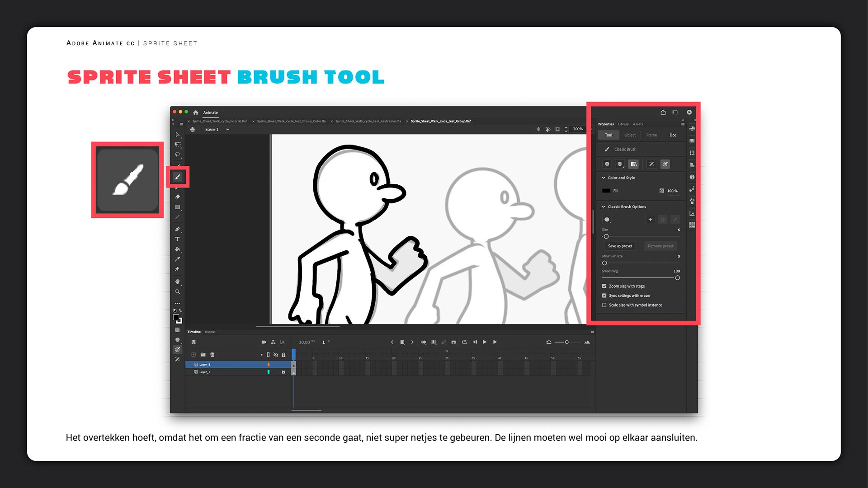Switch to the Library panel tab

click(623, 124)
